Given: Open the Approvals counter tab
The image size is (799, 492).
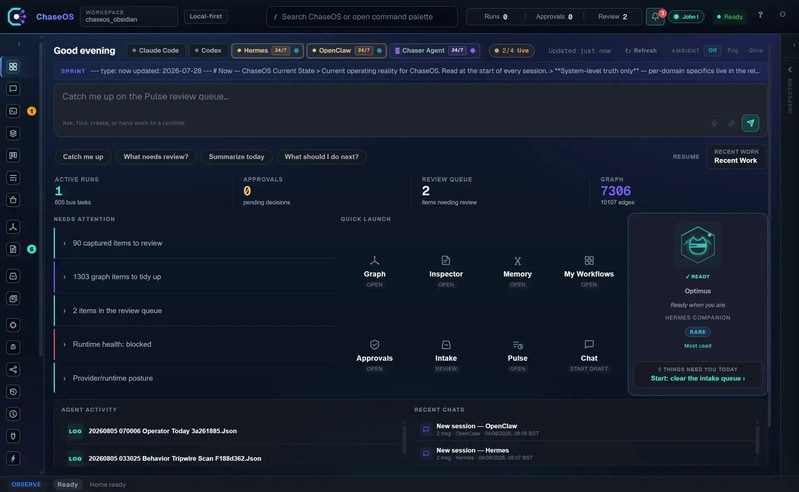Looking at the screenshot, I should (554, 17).
